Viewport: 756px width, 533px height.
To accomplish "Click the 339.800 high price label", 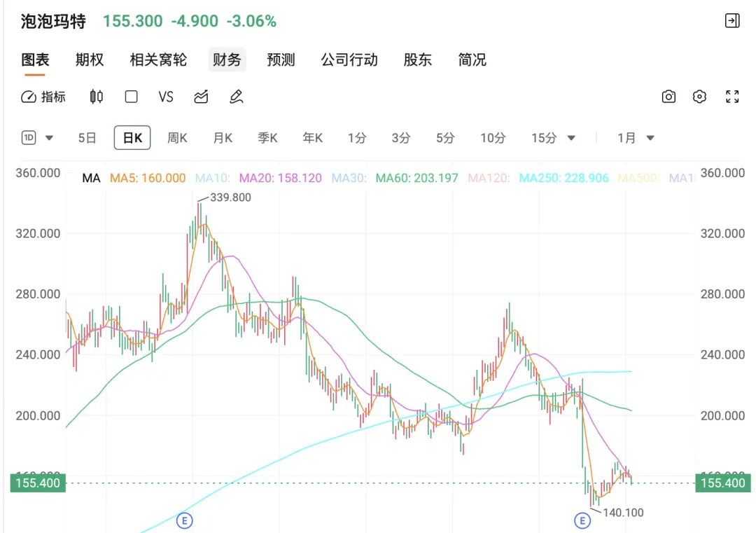I will pyautogui.click(x=230, y=198).
